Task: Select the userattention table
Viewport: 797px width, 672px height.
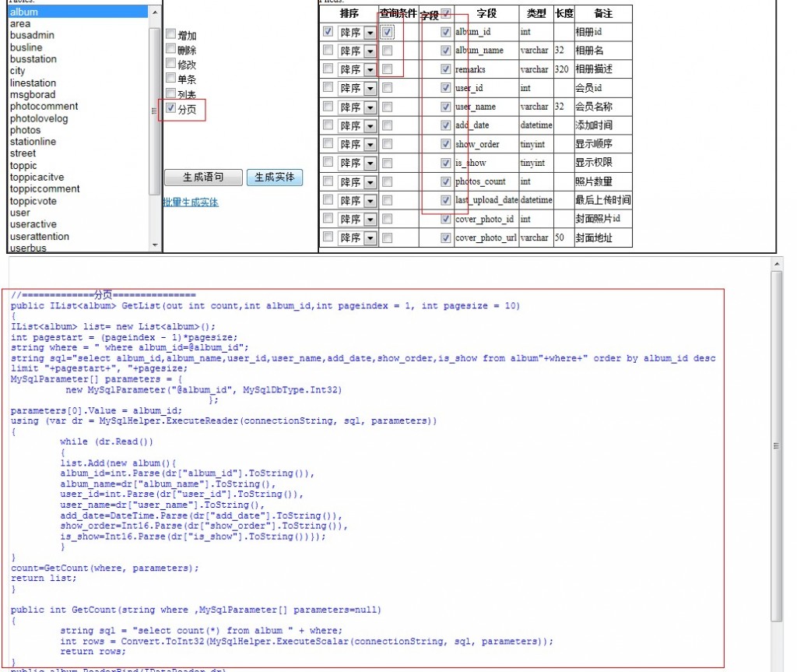Action: [x=78, y=237]
